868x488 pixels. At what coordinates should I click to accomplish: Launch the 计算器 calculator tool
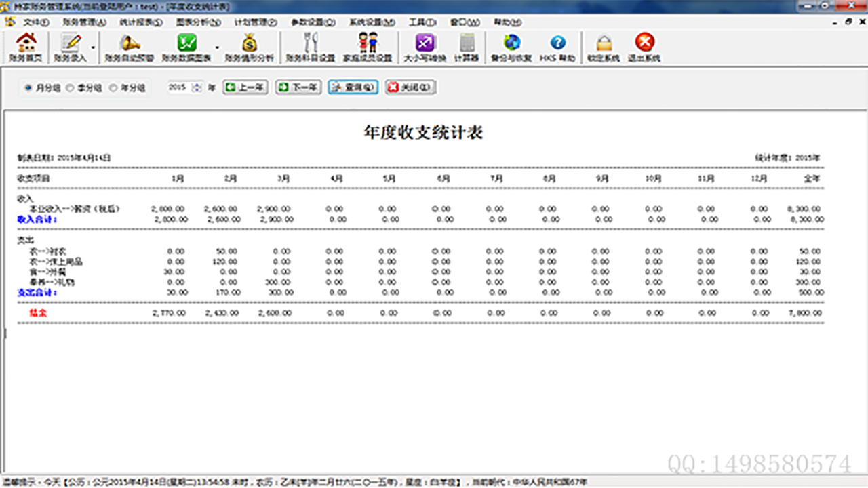coord(466,47)
